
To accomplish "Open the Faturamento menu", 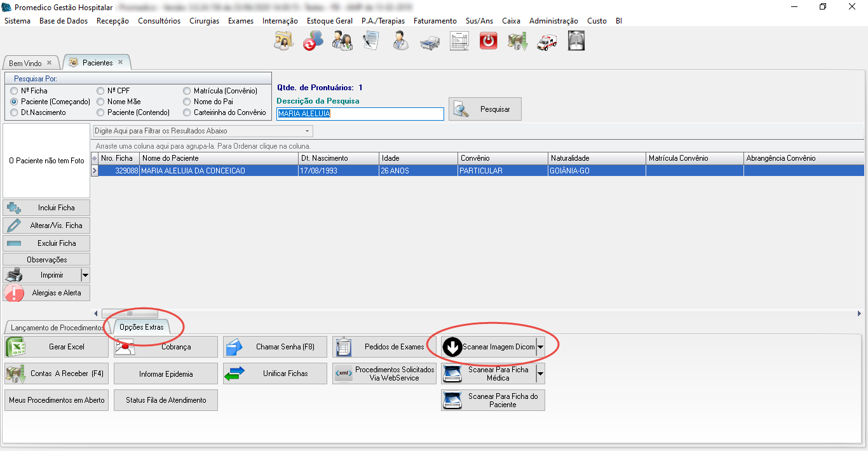I will tap(435, 21).
